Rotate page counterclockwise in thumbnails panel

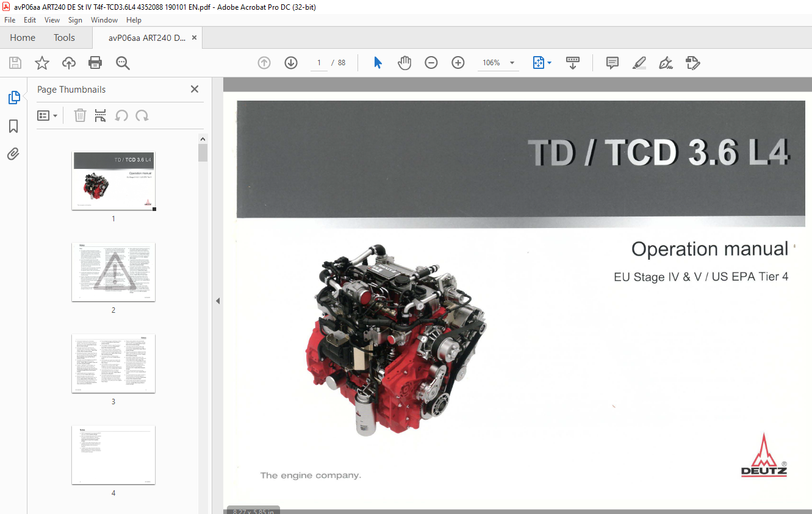(x=121, y=115)
